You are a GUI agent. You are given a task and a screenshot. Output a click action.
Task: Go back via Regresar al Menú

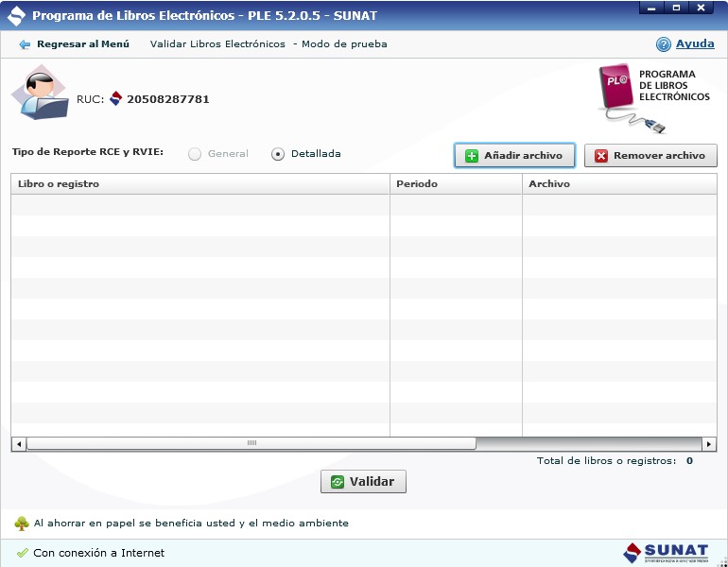click(x=82, y=44)
